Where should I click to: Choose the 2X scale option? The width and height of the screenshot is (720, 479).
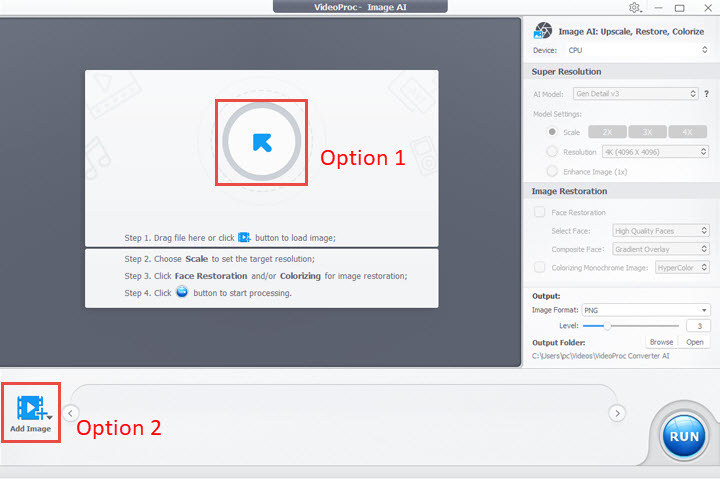(606, 132)
